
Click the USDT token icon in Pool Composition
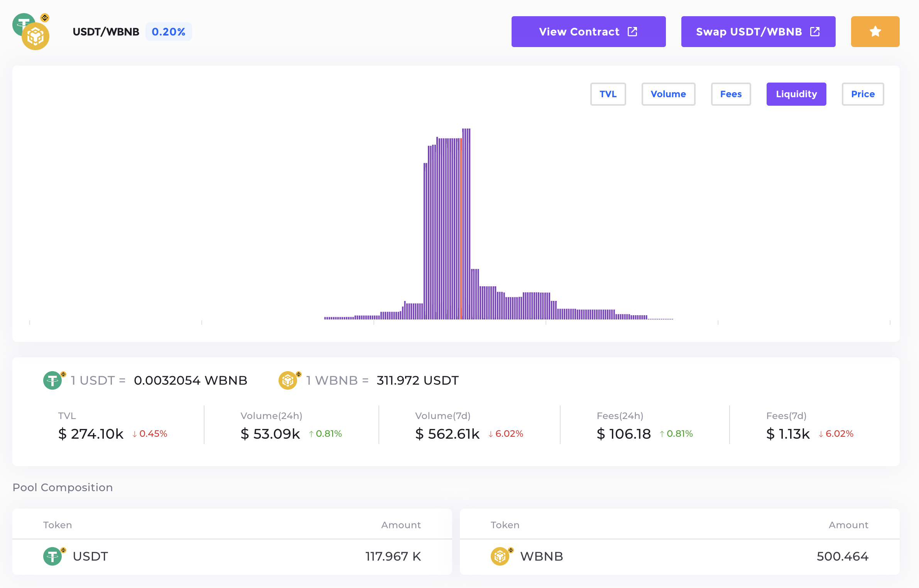click(53, 556)
